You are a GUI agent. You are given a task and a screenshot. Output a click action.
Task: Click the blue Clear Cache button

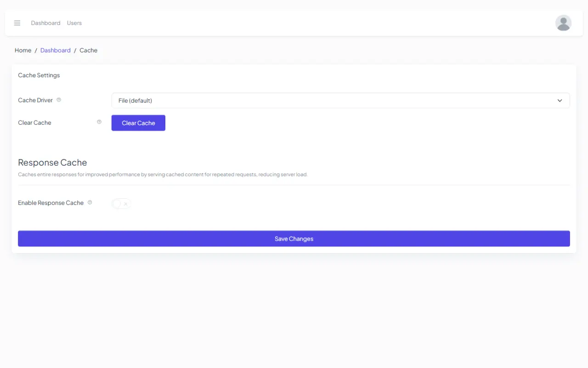click(x=138, y=123)
